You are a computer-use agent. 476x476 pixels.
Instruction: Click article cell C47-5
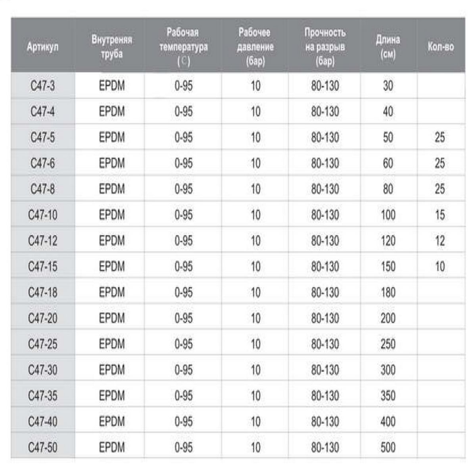pos(43,137)
